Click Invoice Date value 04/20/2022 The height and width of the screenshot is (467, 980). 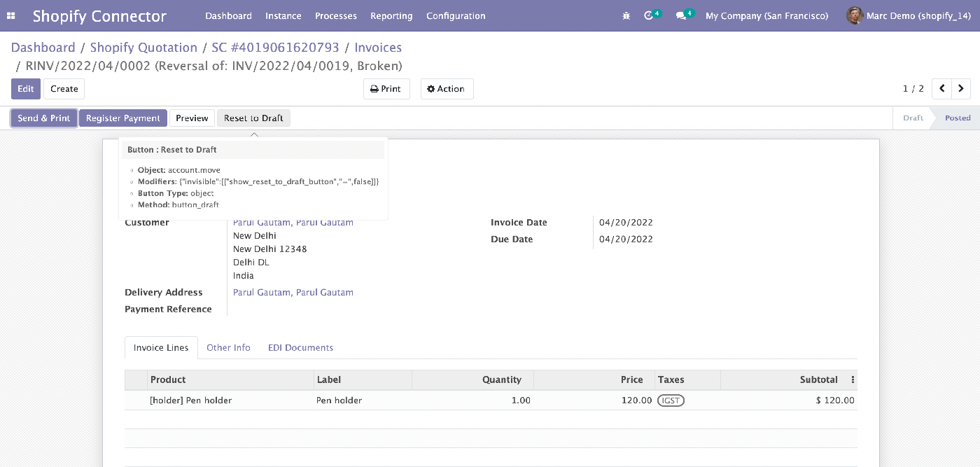pyautogui.click(x=626, y=223)
